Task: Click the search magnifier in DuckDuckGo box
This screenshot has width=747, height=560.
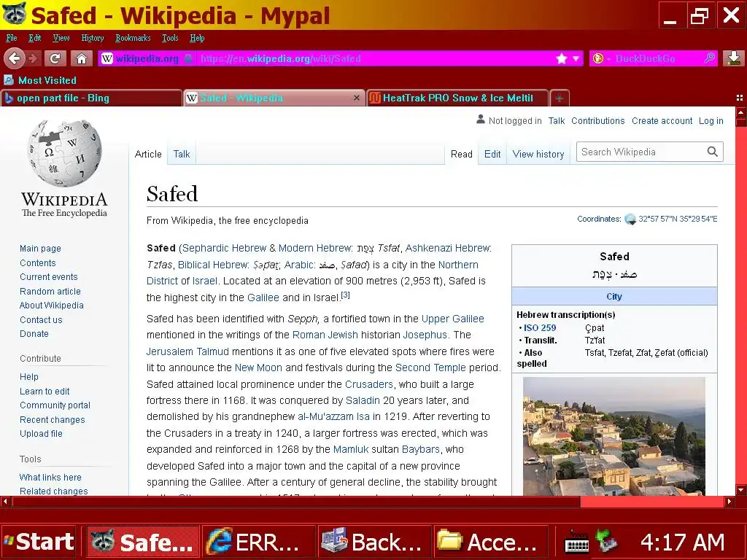Action: [709, 58]
